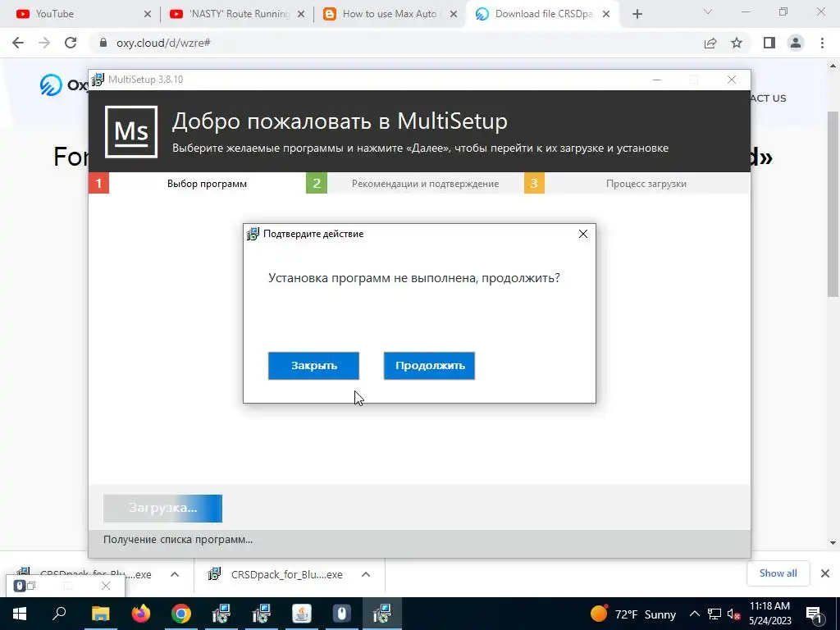
Task: Open network status tray icon
Action: (x=714, y=614)
